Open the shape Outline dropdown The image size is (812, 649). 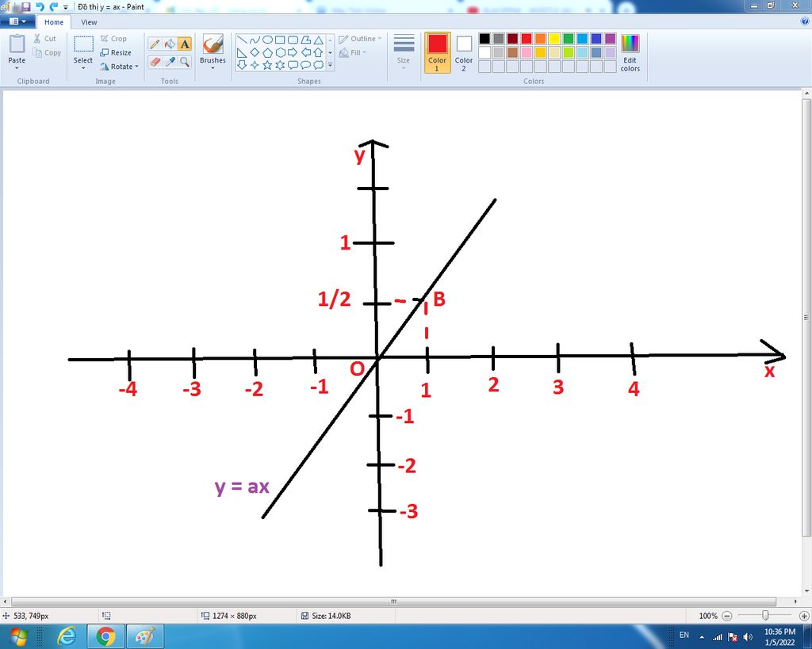click(x=361, y=39)
